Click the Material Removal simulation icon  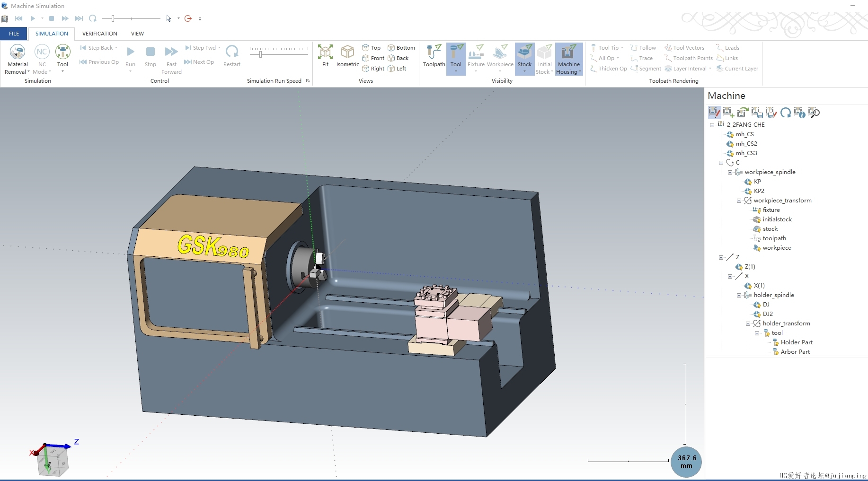18,52
